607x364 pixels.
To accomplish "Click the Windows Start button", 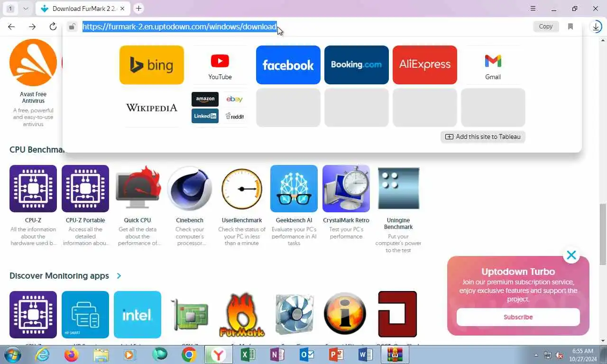I will click(13, 355).
